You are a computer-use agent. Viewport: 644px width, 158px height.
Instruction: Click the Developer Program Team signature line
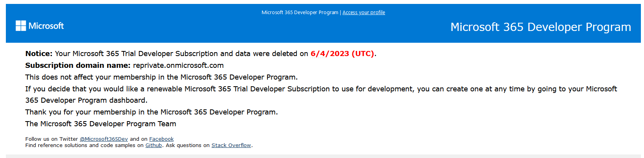tap(101, 124)
